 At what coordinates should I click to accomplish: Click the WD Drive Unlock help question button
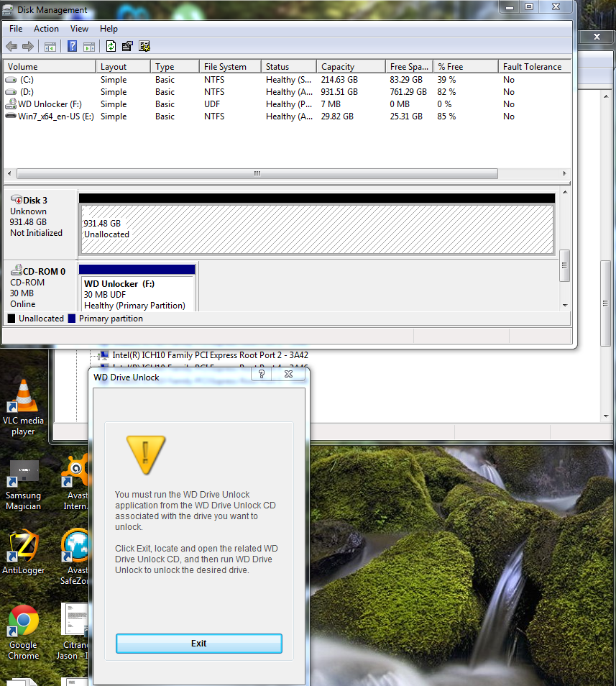(x=262, y=374)
